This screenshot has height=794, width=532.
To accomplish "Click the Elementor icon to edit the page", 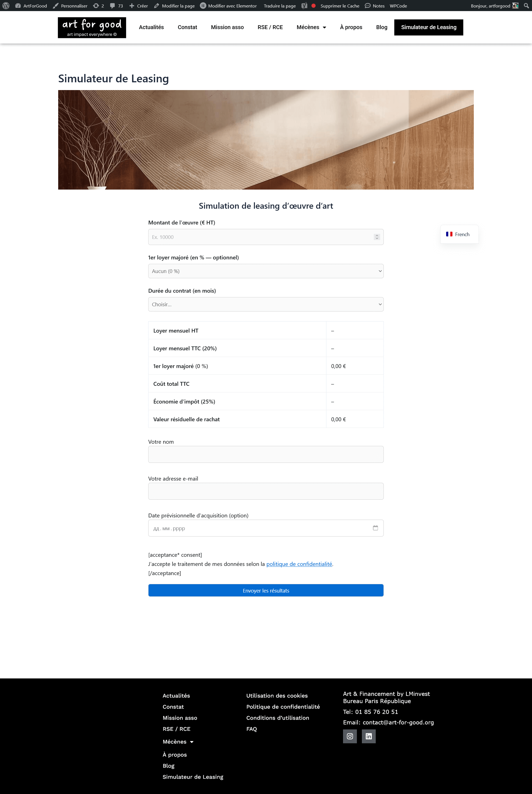I will click(x=203, y=6).
